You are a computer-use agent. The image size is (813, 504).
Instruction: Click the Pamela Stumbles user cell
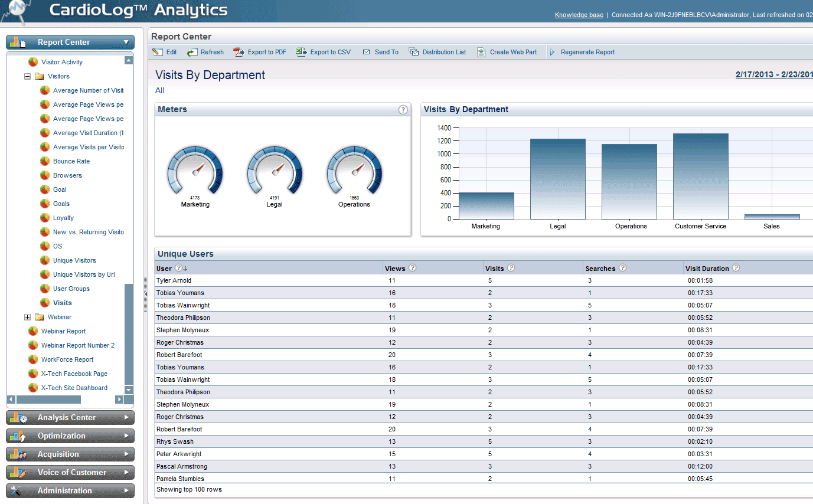pos(180,479)
